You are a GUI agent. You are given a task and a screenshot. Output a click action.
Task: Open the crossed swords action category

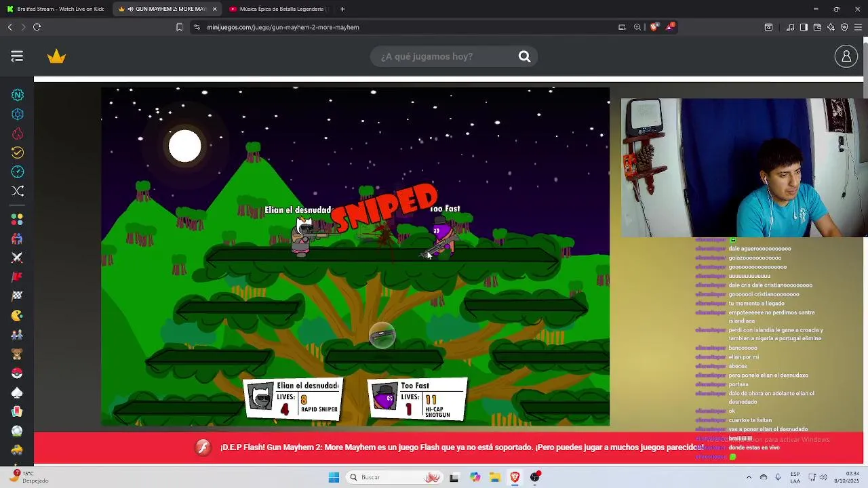17,258
